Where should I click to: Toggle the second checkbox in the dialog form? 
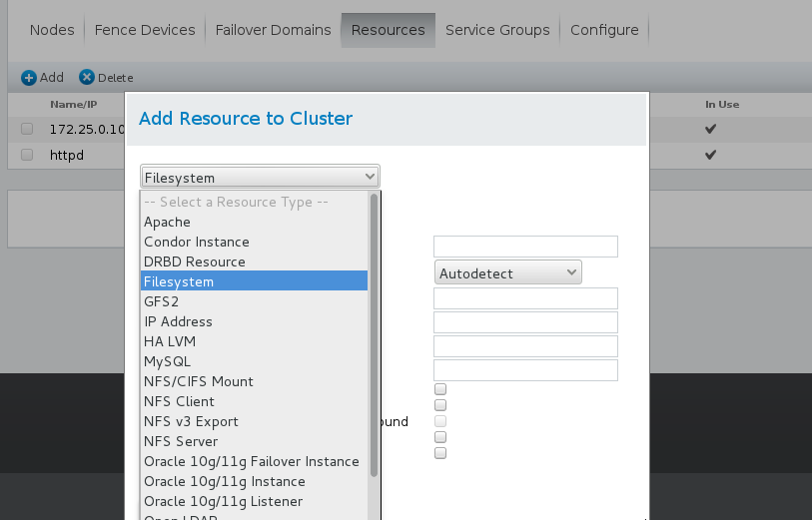[x=440, y=405]
